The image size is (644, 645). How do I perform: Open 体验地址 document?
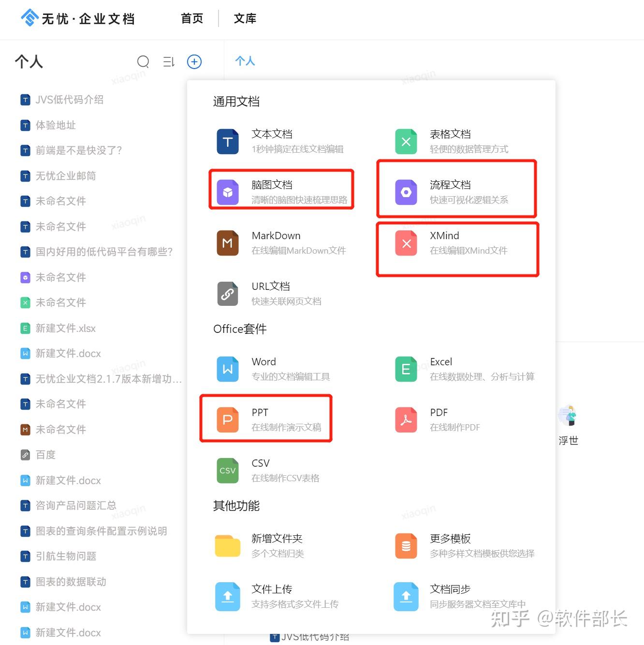56,125
